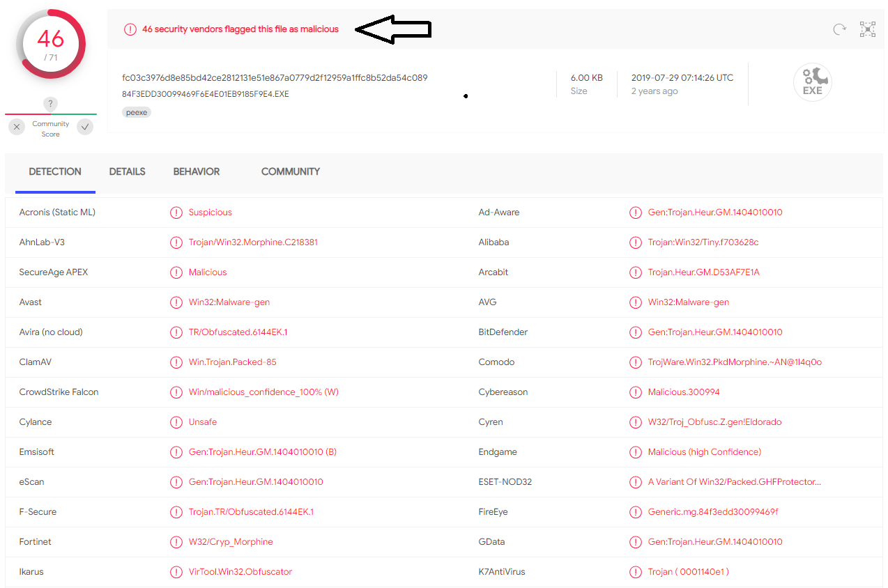Switch to the DETAILS tab
888x588 pixels.
click(128, 171)
